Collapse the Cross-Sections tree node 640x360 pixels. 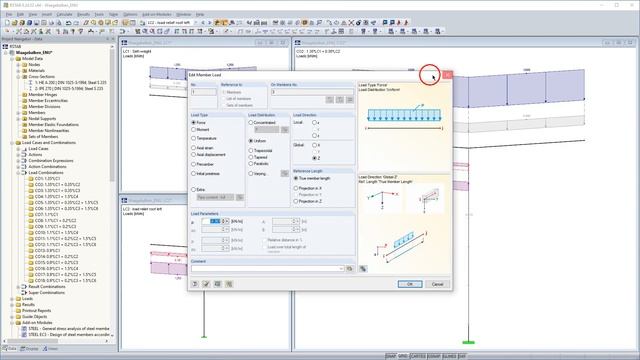pyautogui.click(x=18, y=77)
